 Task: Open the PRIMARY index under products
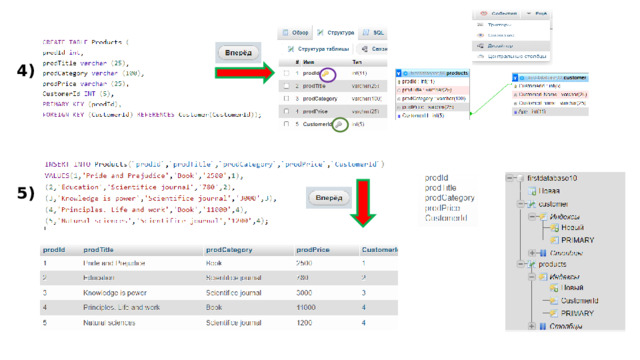[577, 313]
